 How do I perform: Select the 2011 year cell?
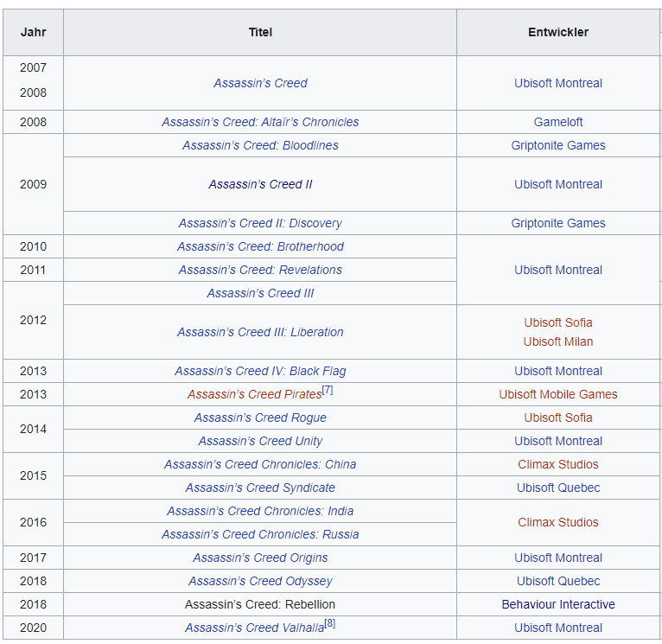34,270
